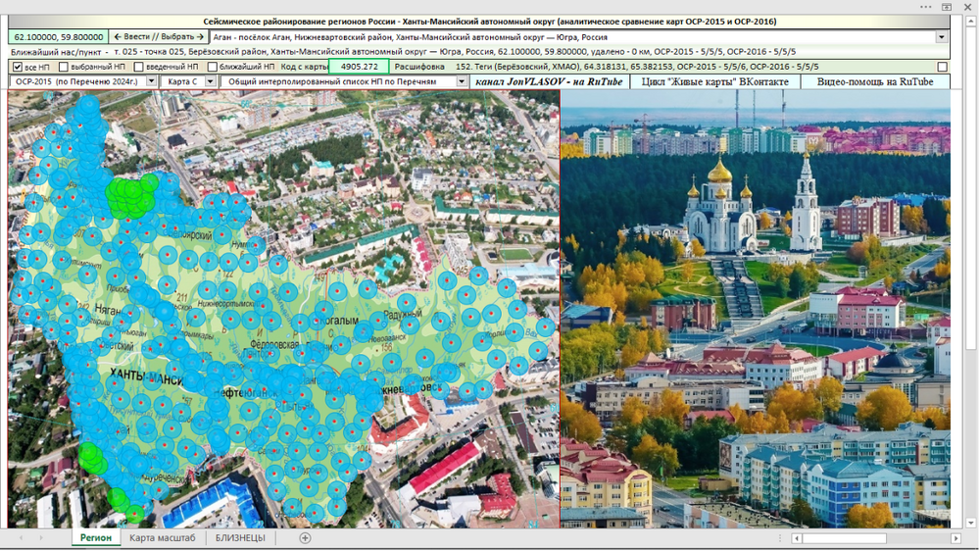980x551 pixels.
Task: Check the 'ближайший НП' checkbox
Action: (213, 67)
